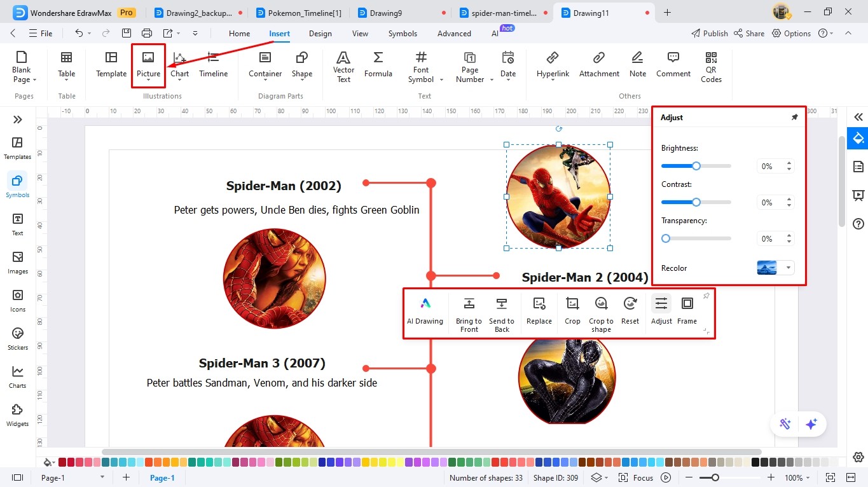Expand the Options menu
The height and width of the screenshot is (487, 868).
pos(792,33)
